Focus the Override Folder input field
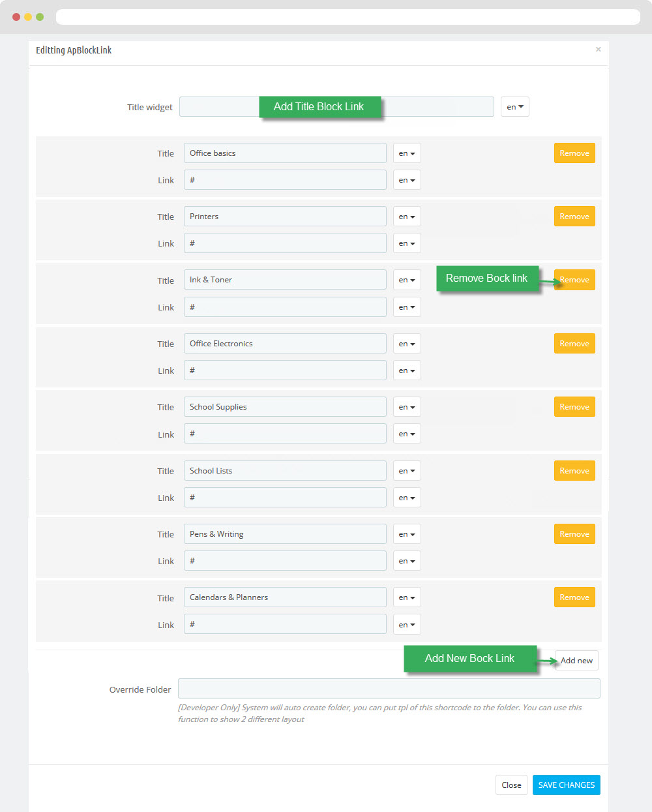Screen dimensions: 652x812 389,689
